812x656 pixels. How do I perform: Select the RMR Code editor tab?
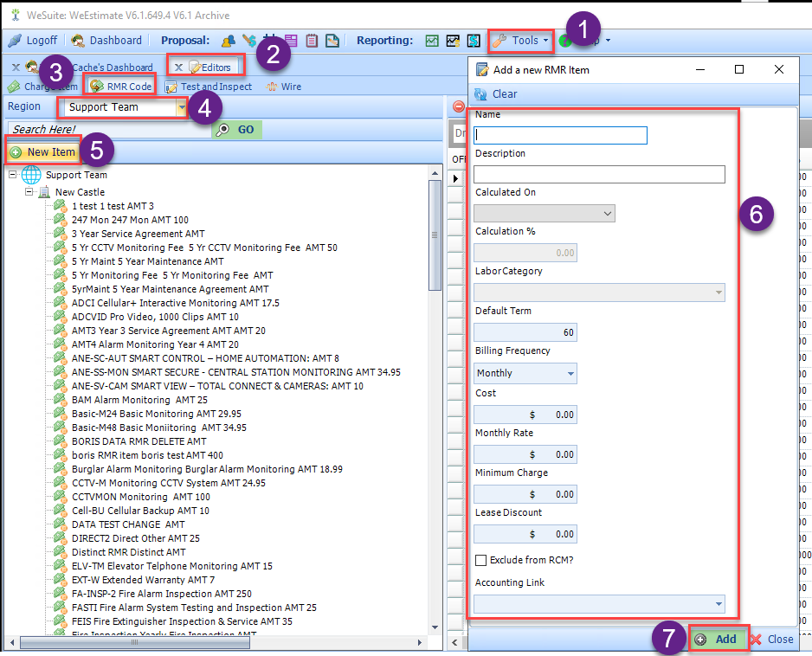click(122, 87)
